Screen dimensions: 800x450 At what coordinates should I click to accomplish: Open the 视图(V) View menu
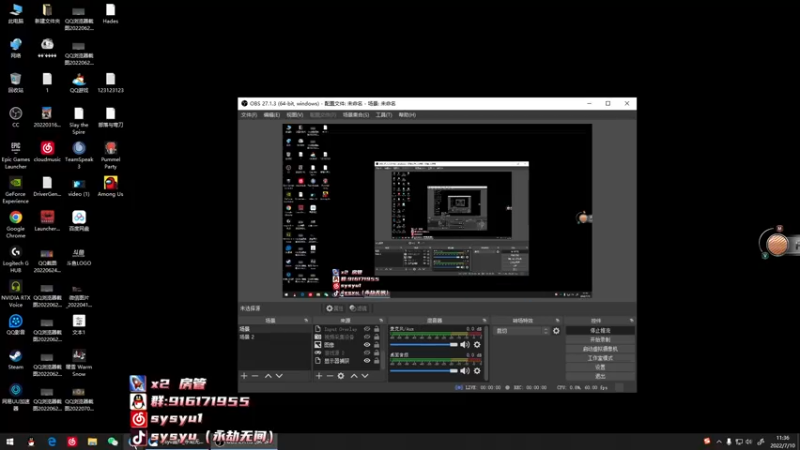tap(294, 115)
